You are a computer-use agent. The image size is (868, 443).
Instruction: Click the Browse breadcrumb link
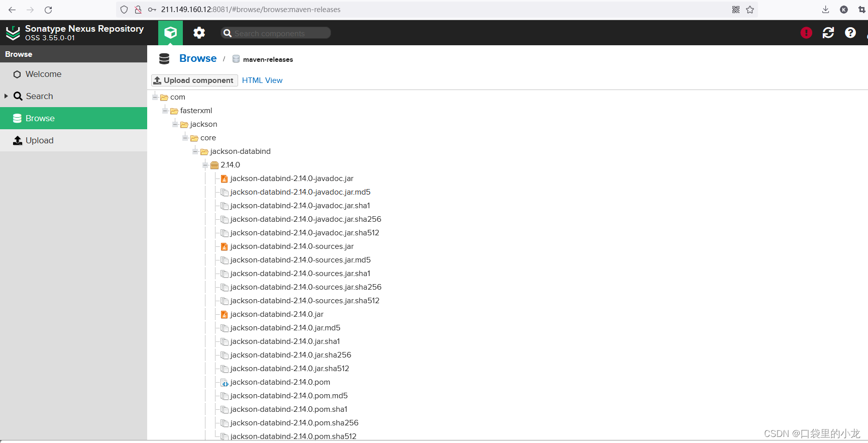198,58
